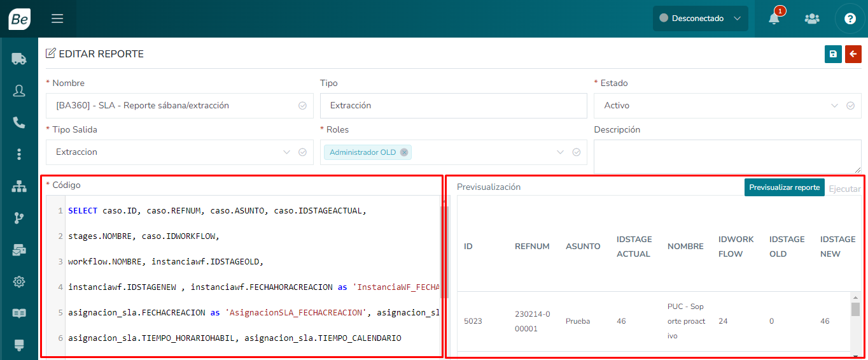Open the help question mark icon
The image size is (868, 360).
click(x=850, y=18)
